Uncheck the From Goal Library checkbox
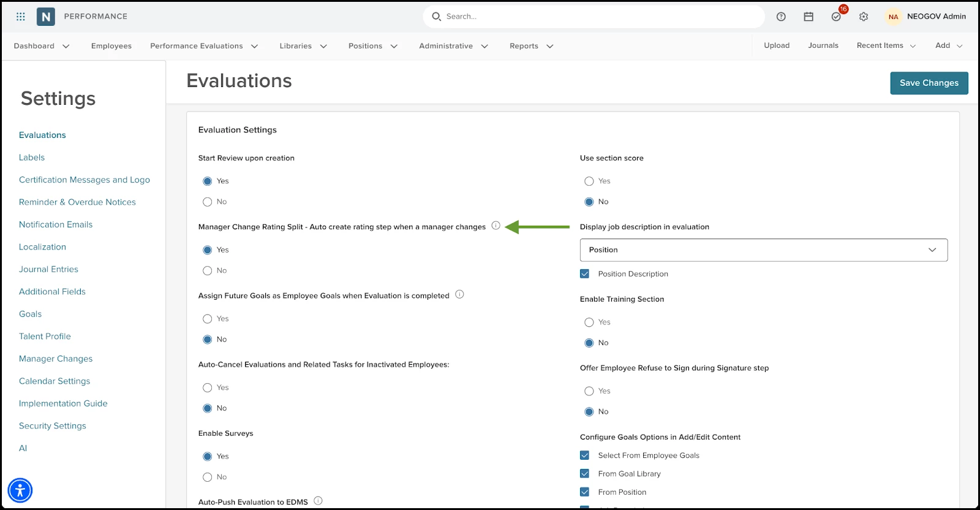Screen dimensions: 980x510 tap(585, 474)
